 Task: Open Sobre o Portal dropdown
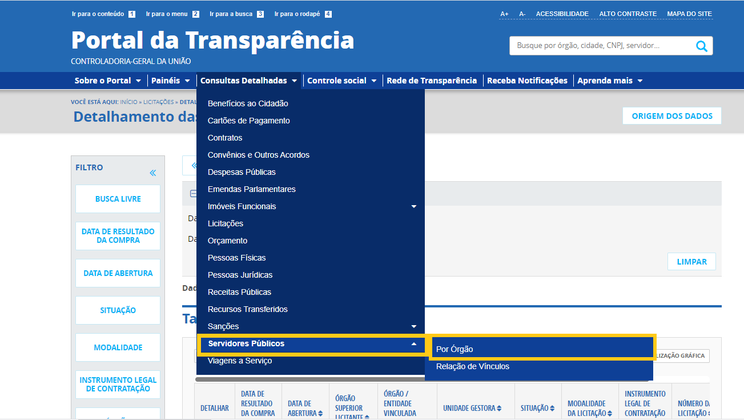point(108,81)
